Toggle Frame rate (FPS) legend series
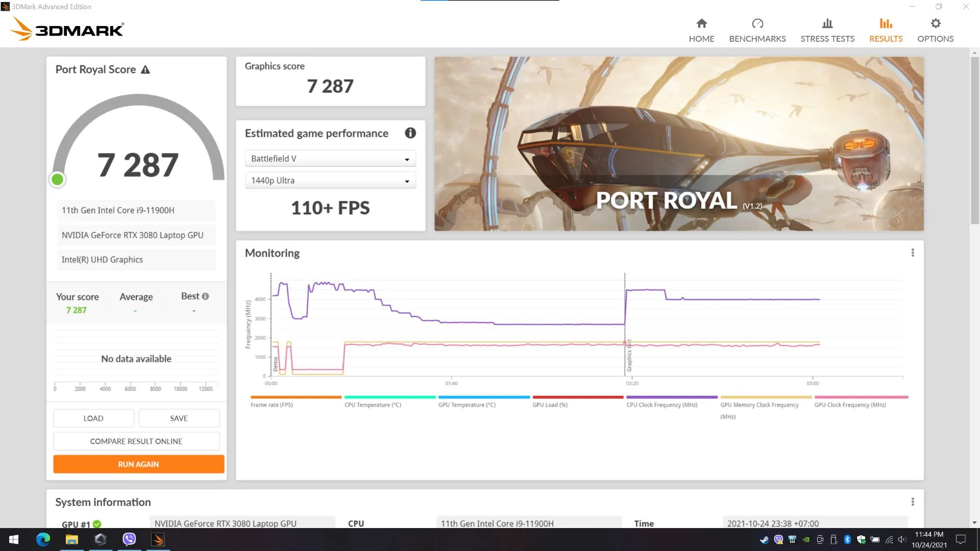 pos(296,402)
